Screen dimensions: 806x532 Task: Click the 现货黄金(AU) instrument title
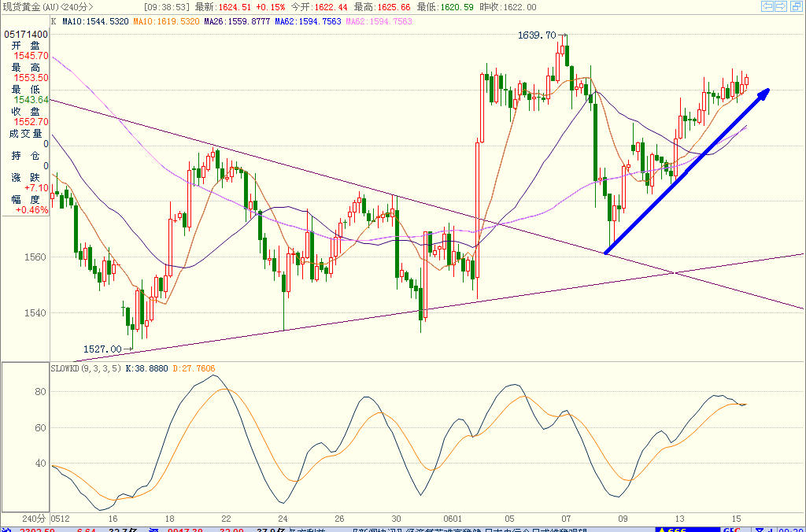[x=31, y=7]
